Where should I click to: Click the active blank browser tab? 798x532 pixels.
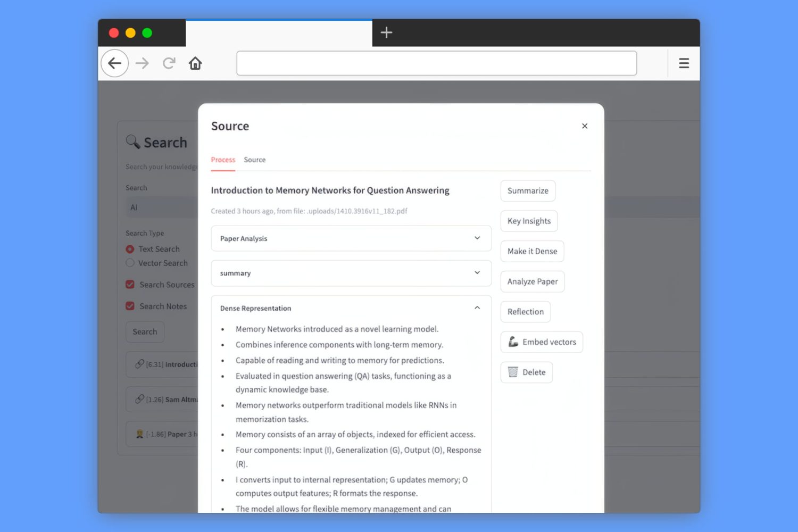[x=279, y=33]
